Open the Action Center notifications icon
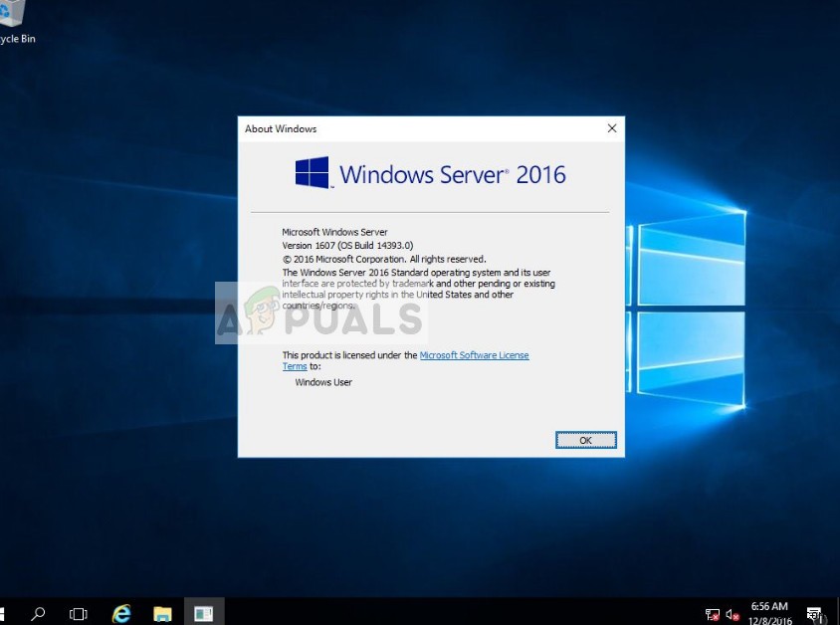Screen dimensions: 840x625 815,614
